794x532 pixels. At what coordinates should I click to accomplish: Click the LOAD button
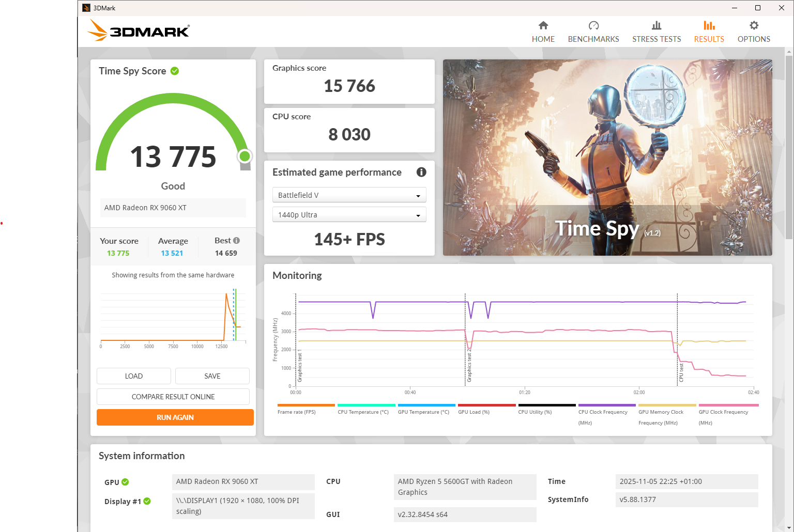134,376
